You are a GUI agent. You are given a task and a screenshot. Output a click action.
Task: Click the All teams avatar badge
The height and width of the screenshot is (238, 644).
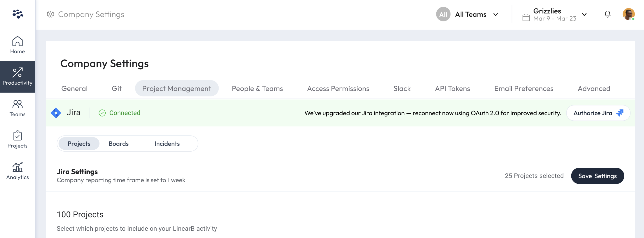coord(443,14)
